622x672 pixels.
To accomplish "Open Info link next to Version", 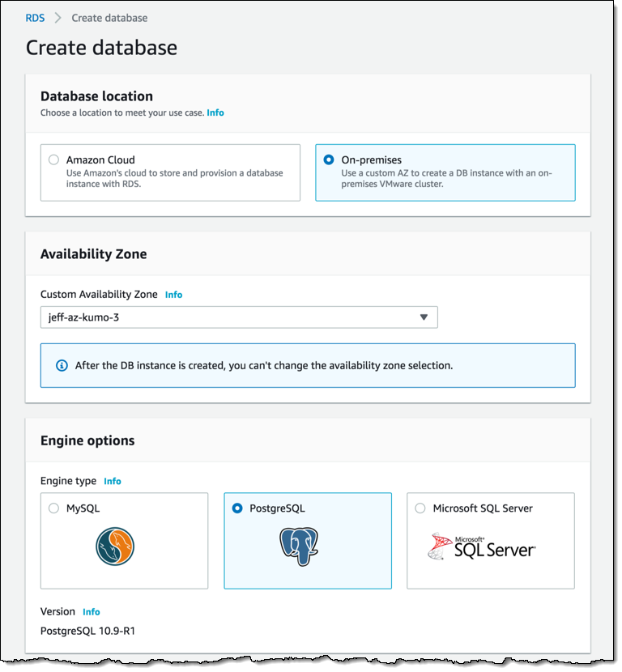I will coord(92,612).
